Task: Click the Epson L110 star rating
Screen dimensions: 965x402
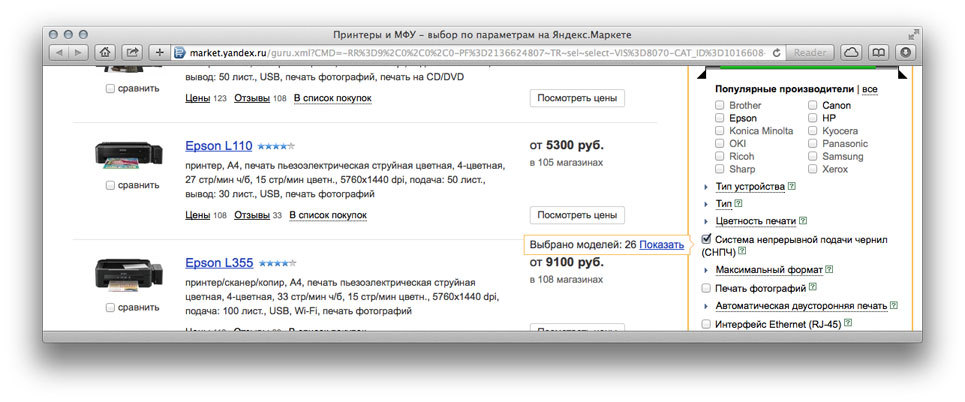Action: 276,147
